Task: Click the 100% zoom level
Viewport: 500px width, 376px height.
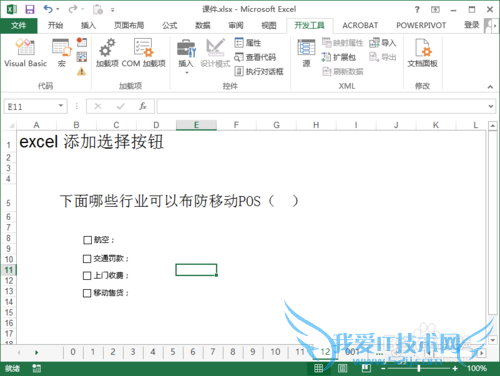Action: [x=477, y=368]
